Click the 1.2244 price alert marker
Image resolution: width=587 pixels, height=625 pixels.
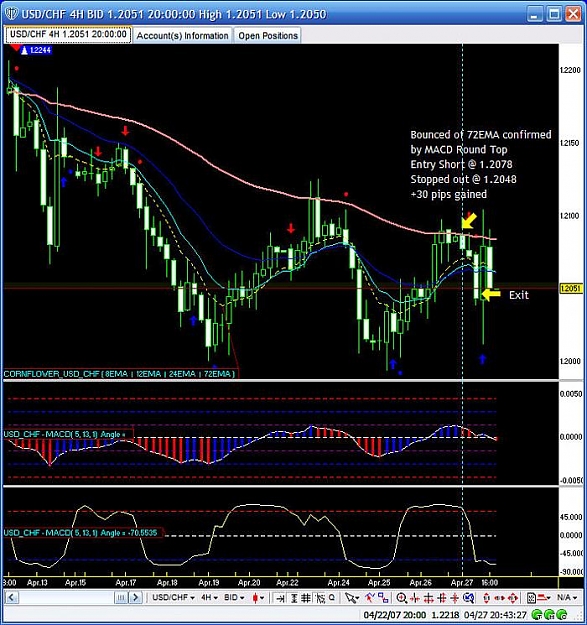coord(36,50)
